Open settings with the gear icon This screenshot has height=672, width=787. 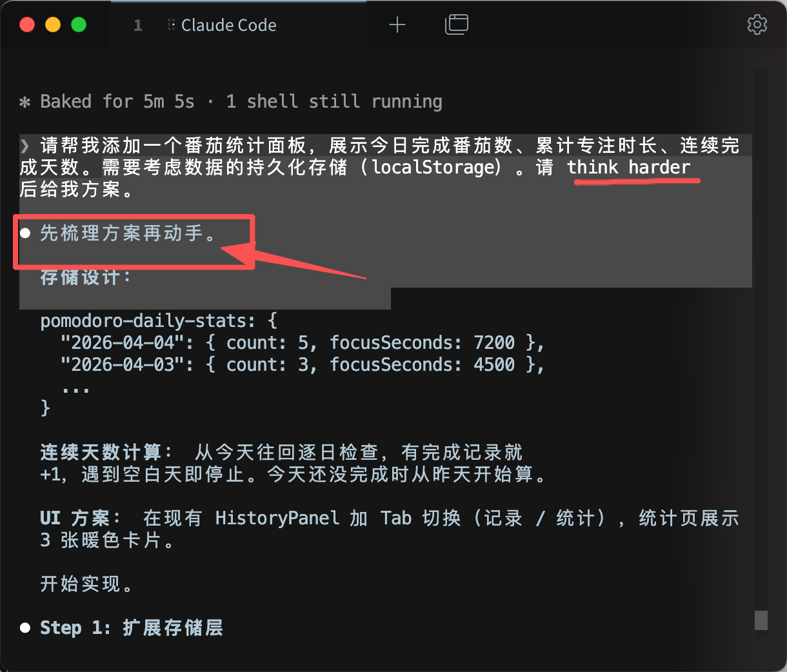point(757,25)
